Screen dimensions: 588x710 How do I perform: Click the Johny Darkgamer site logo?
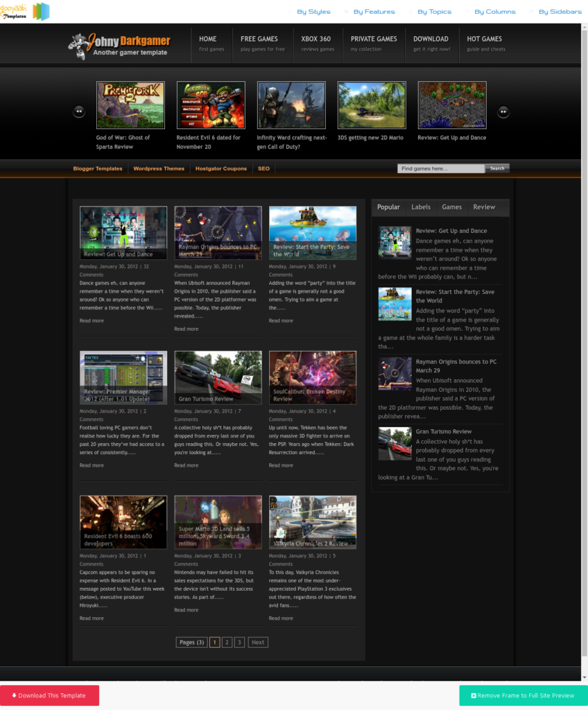(119, 46)
